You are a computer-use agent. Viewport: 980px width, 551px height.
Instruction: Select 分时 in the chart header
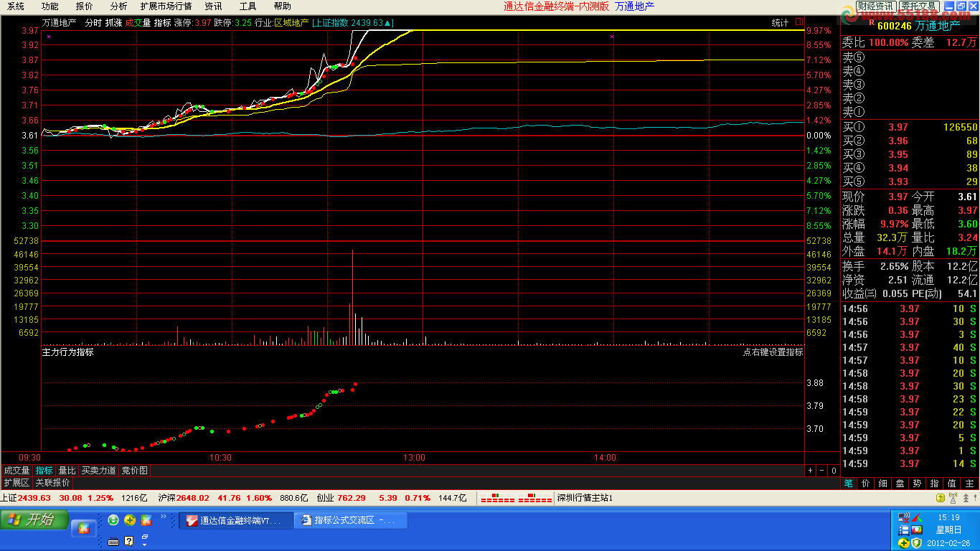93,23
